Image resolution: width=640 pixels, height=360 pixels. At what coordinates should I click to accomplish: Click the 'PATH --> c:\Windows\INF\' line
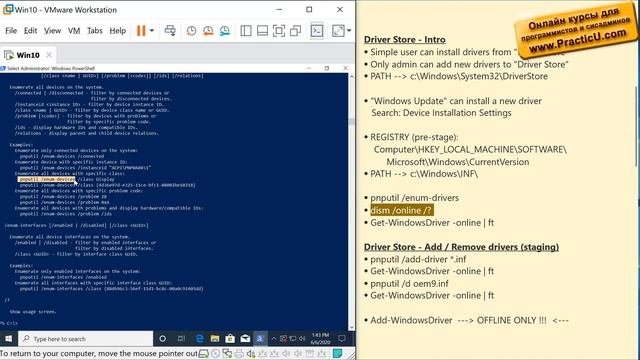(424, 174)
